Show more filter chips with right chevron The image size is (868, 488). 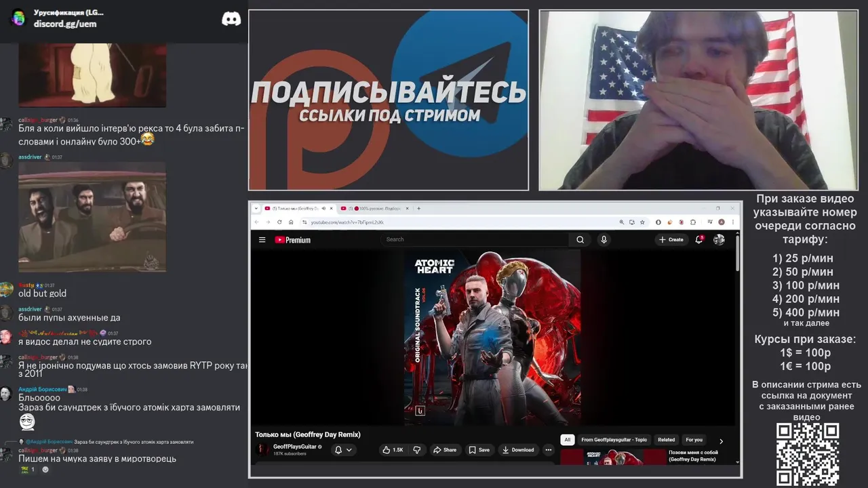(x=721, y=441)
